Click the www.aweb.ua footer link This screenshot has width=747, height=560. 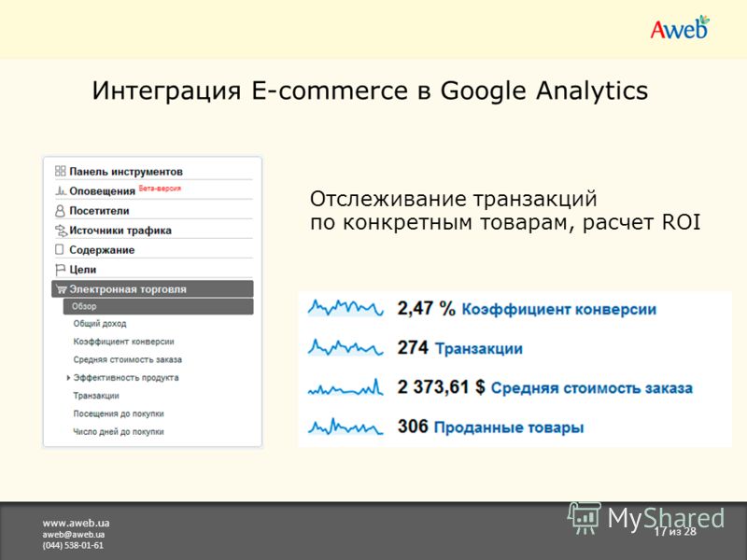point(76,523)
